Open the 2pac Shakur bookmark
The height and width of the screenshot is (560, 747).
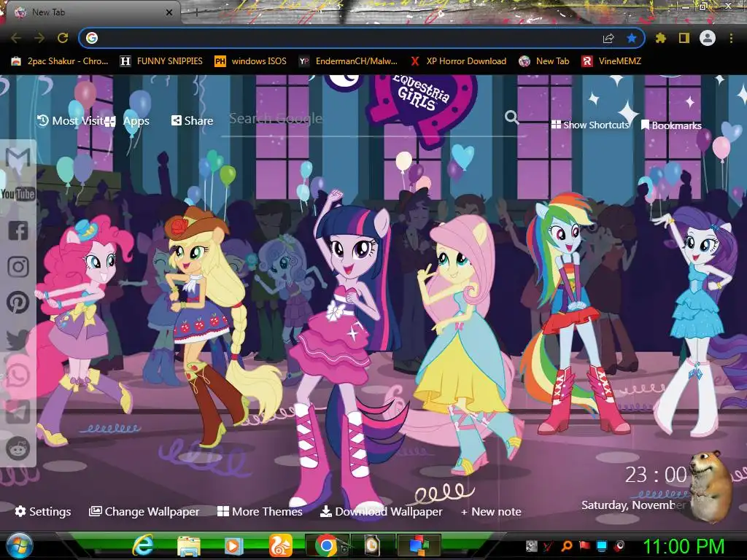(60, 61)
